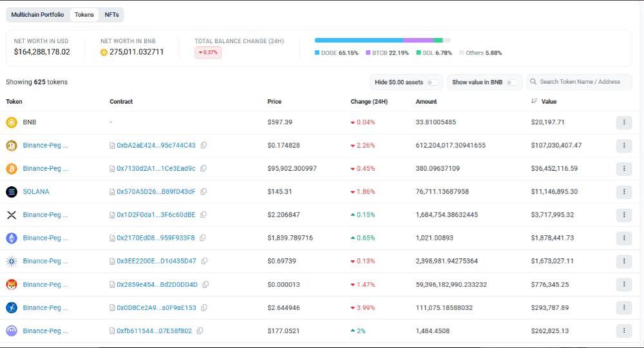Screen dimensions: 644x348
Task: Click blue DOGE segment of allocation bar
Action: click(x=359, y=40)
